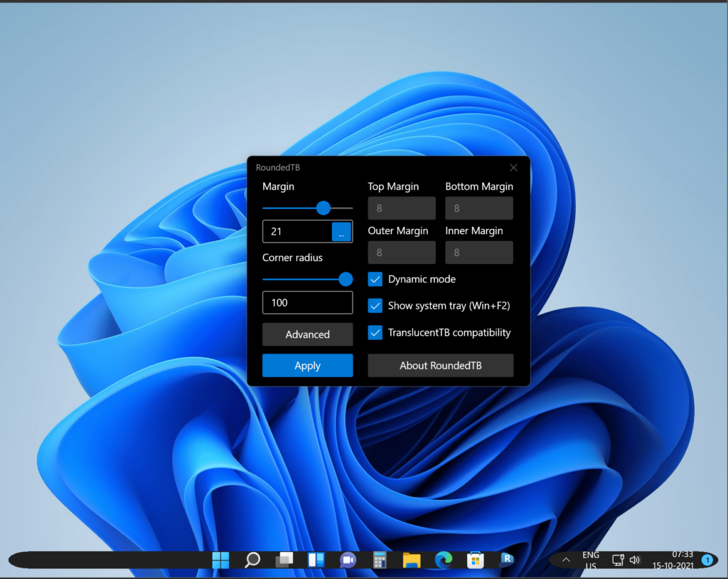Click the RoundedTB window title text

tap(278, 168)
